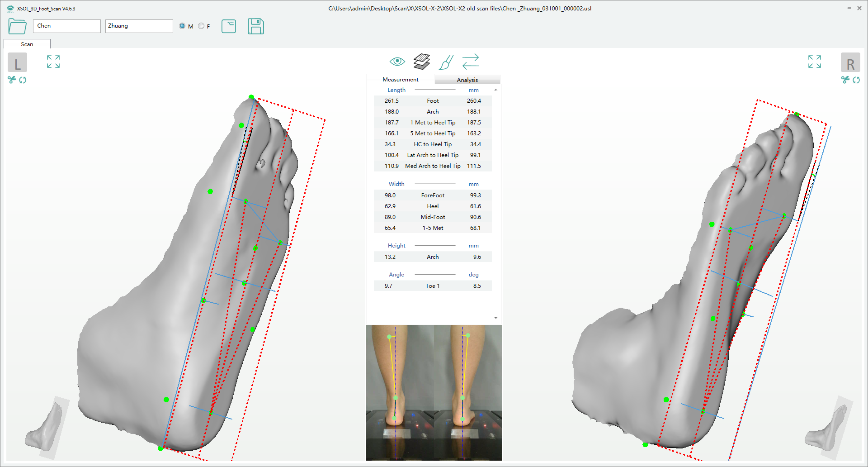
Task: Click the open folder icon
Action: (17, 26)
